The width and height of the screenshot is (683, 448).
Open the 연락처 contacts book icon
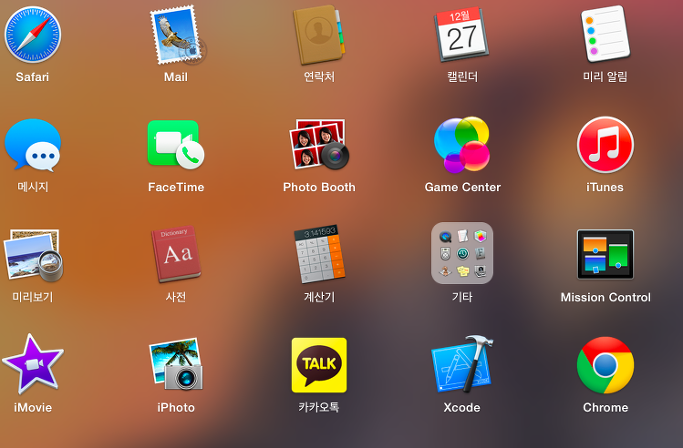tap(319, 35)
